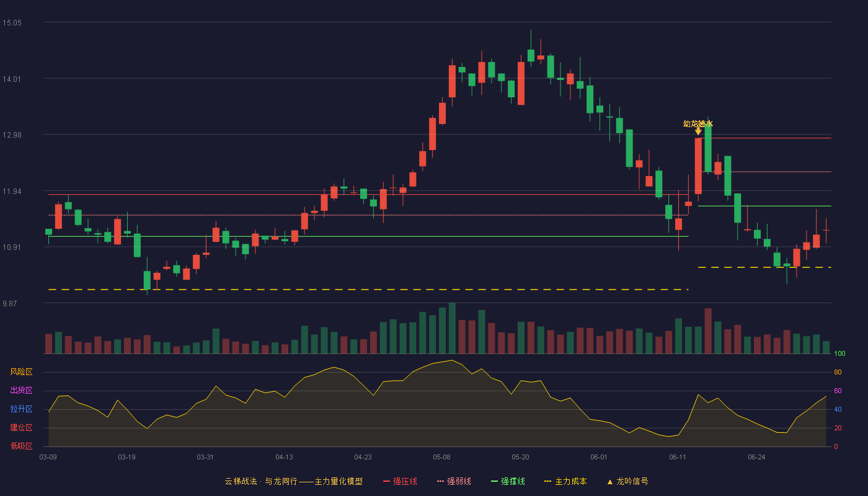868x496 pixels.
Task: Click the 06-01 date axis label
Action: coord(599,457)
